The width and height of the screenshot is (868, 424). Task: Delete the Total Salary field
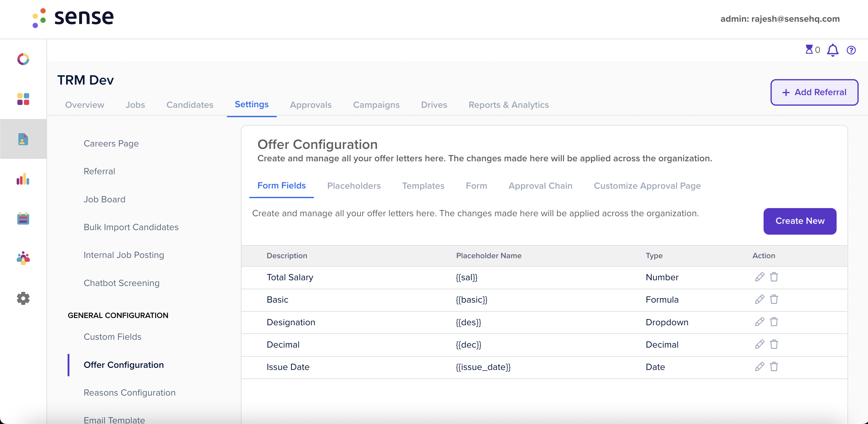coord(774,277)
